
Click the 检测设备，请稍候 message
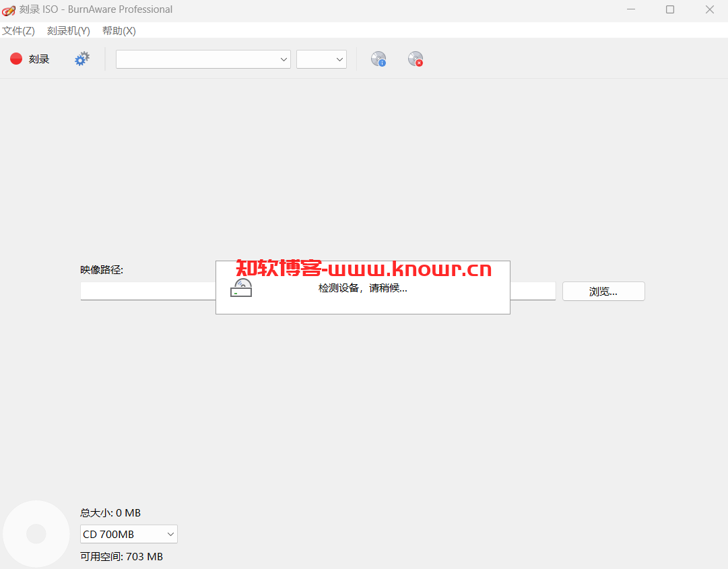(362, 288)
